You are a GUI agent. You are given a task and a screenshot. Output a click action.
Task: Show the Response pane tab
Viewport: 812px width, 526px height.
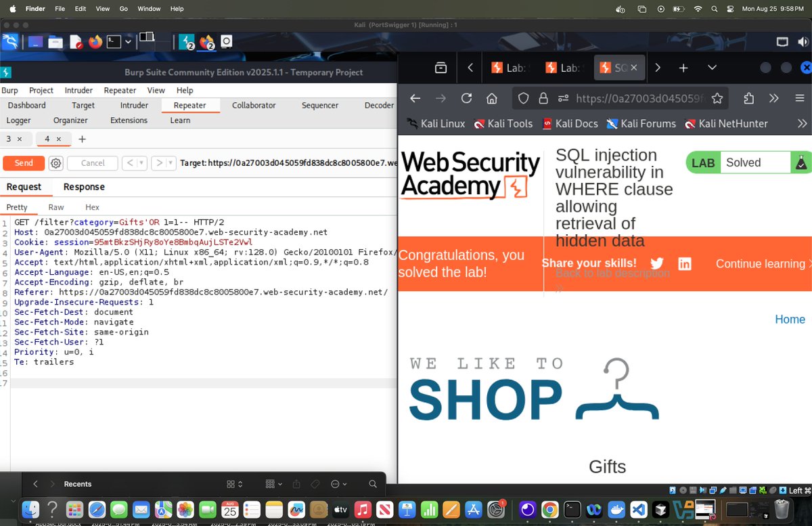[x=84, y=187]
